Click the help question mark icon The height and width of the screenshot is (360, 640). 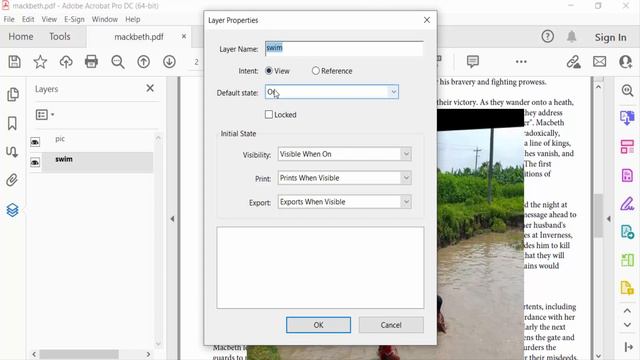[x=547, y=37]
